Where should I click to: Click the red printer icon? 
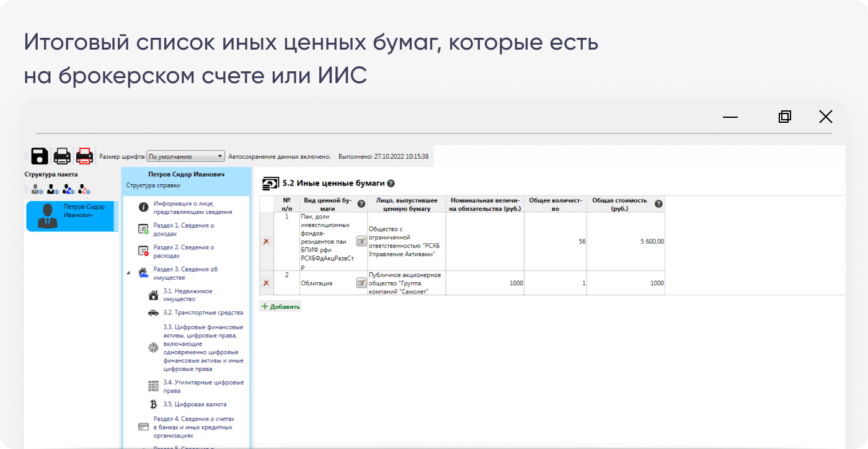(84, 156)
